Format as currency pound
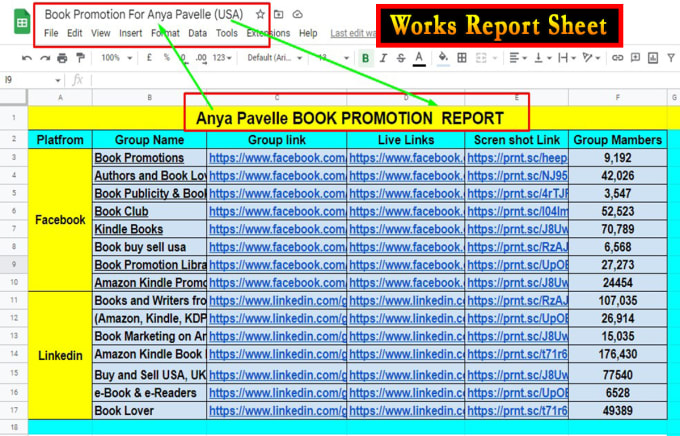Viewport: 680px width, 436px height. click(149, 58)
